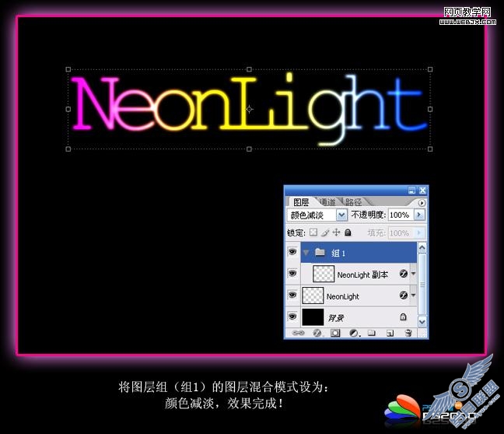
Task: Click the folder icon of 组 1
Action: pos(320,252)
